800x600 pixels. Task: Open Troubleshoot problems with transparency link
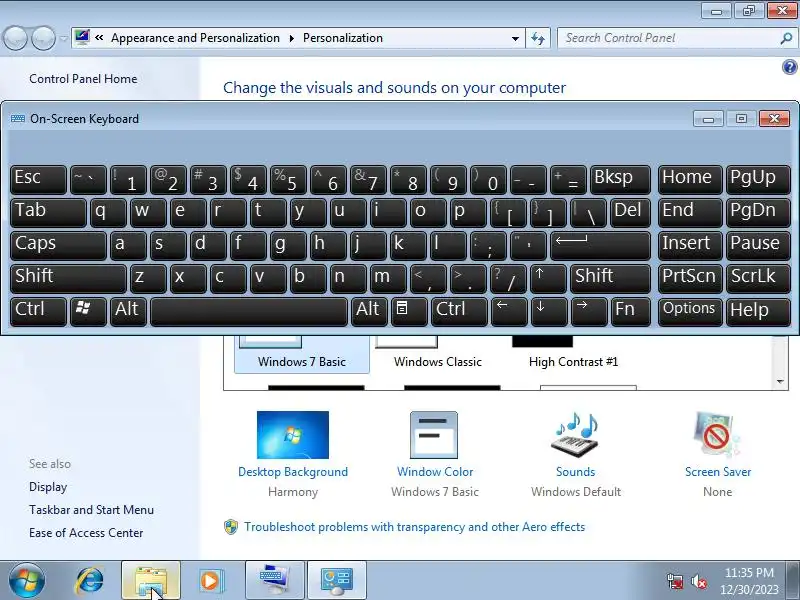tap(414, 527)
